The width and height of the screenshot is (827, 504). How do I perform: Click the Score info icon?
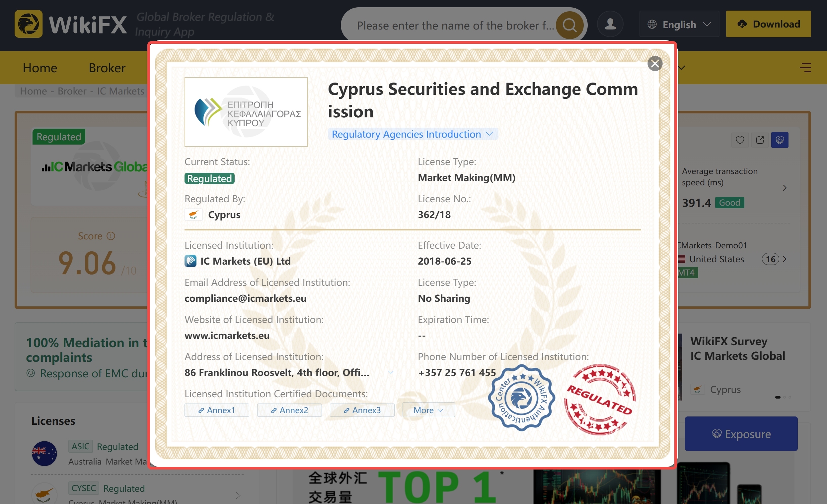[111, 236]
